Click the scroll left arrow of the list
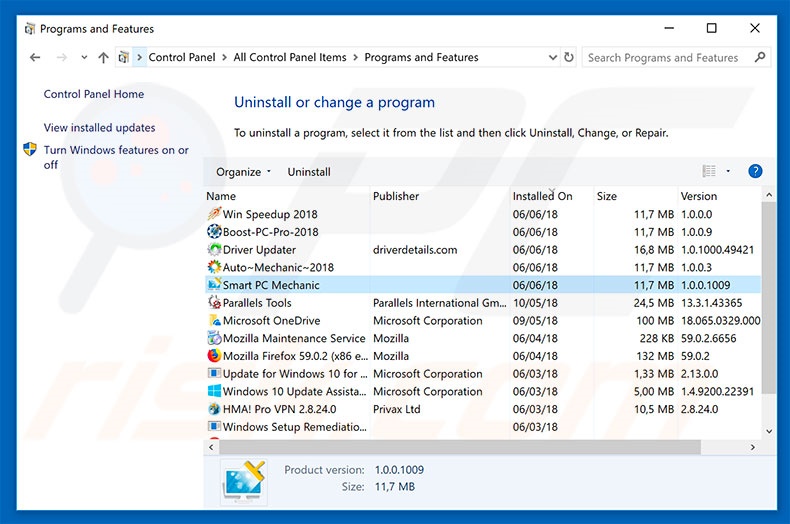Image resolution: width=790 pixels, height=524 pixels. (211, 447)
